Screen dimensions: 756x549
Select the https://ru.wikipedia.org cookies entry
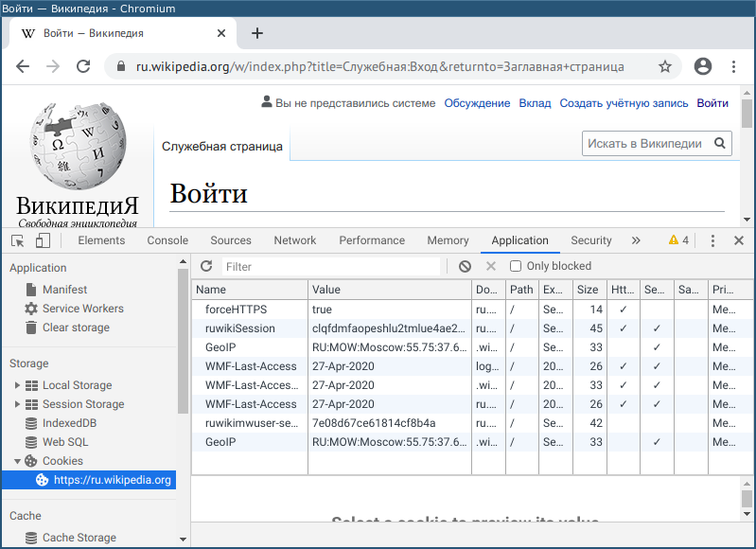click(89, 480)
